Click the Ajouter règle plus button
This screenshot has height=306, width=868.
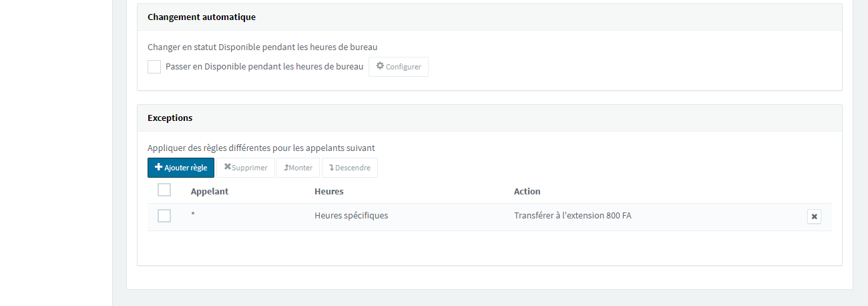[x=181, y=168]
